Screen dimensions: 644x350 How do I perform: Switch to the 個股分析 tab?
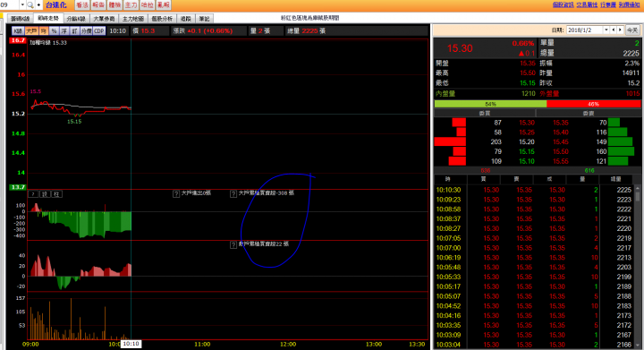pos(162,19)
